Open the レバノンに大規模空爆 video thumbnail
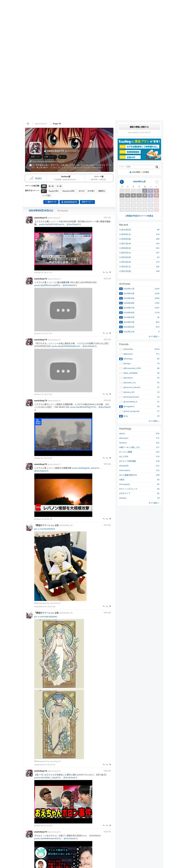The image size is (186, 868). click(x=63, y=249)
